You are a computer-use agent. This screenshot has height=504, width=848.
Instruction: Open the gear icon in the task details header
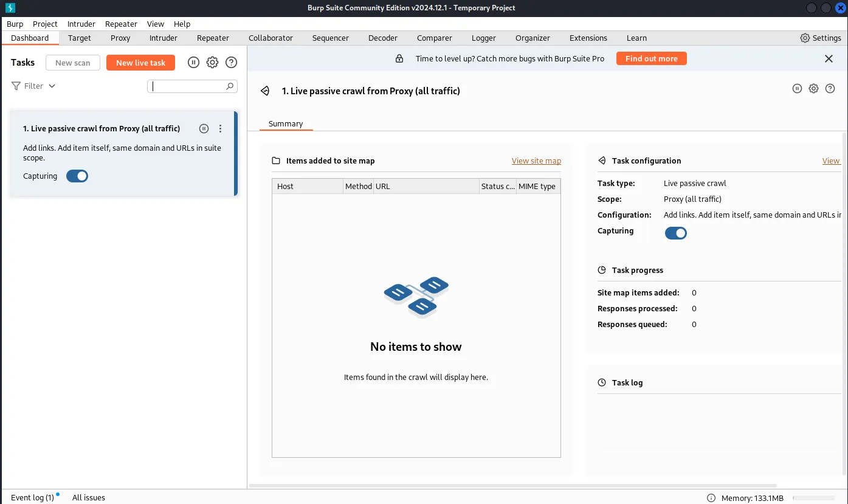point(813,89)
